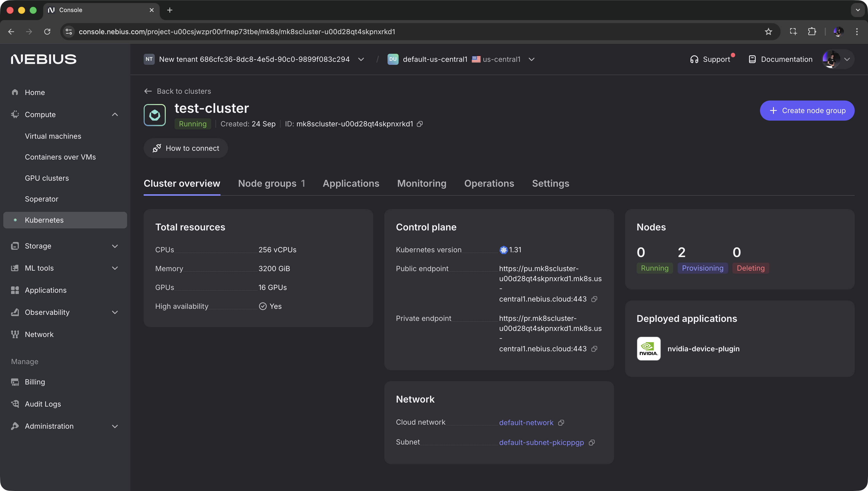
Task: Collapse the Compute sidebar section
Action: 115,115
